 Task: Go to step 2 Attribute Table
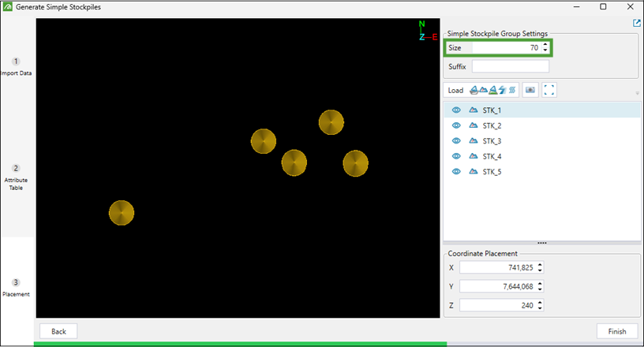point(16,177)
